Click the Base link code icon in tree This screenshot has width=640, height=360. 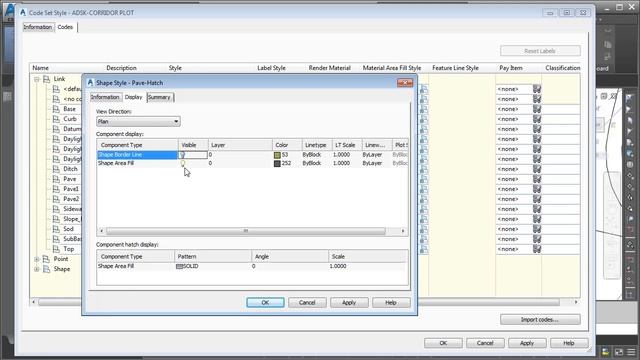click(56, 109)
